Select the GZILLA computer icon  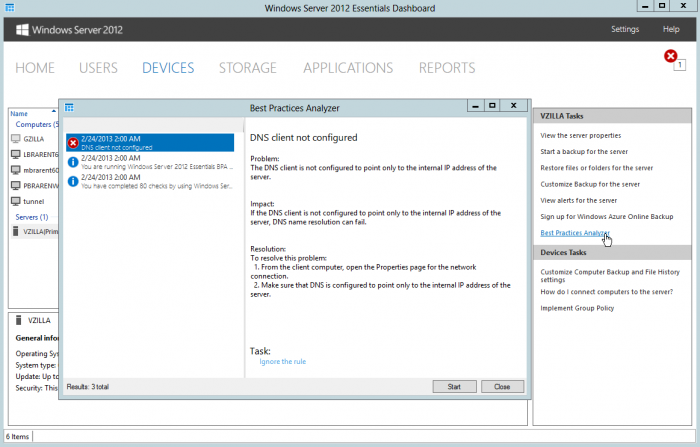16,139
